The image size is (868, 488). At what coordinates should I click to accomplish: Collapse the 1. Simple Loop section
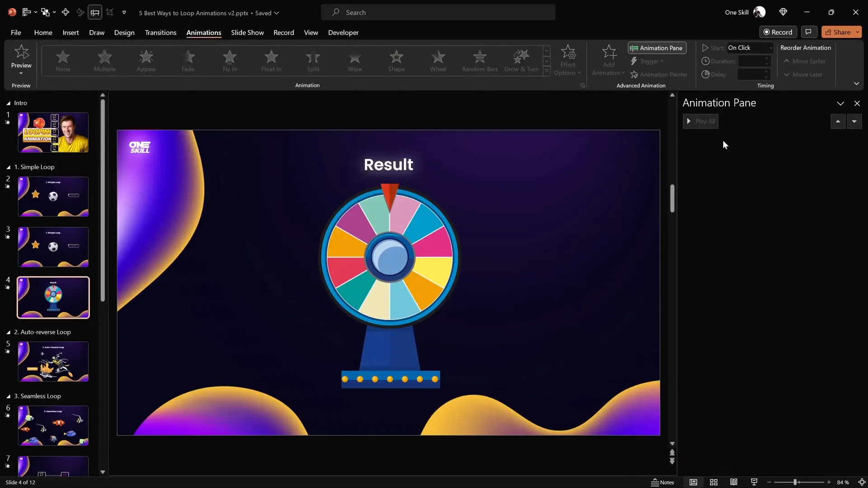(x=8, y=167)
